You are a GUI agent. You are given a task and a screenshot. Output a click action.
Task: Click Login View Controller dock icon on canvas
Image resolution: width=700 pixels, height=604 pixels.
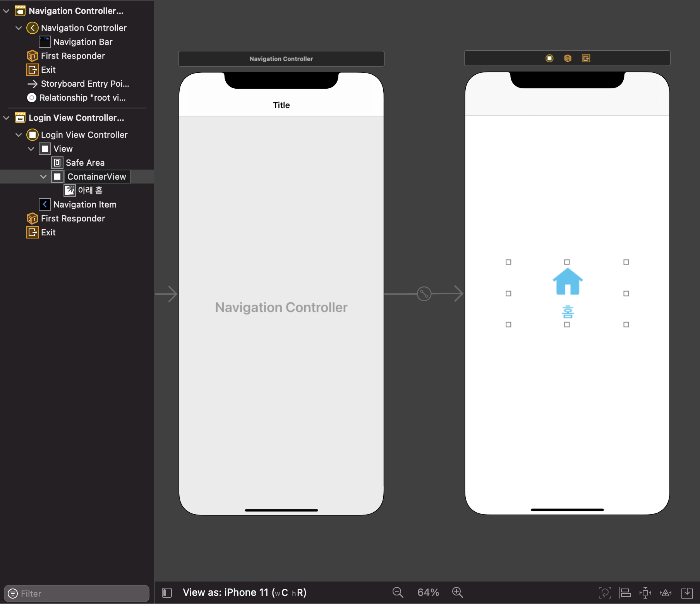(549, 58)
